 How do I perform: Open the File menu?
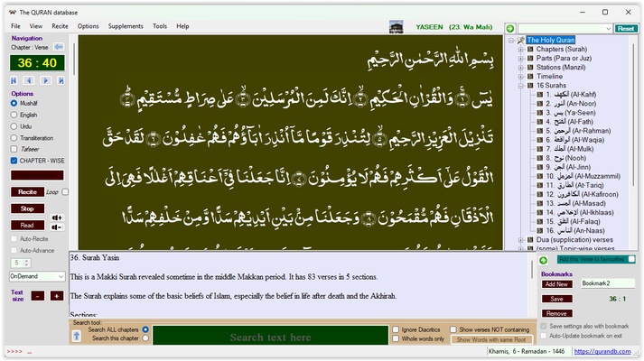[15, 26]
